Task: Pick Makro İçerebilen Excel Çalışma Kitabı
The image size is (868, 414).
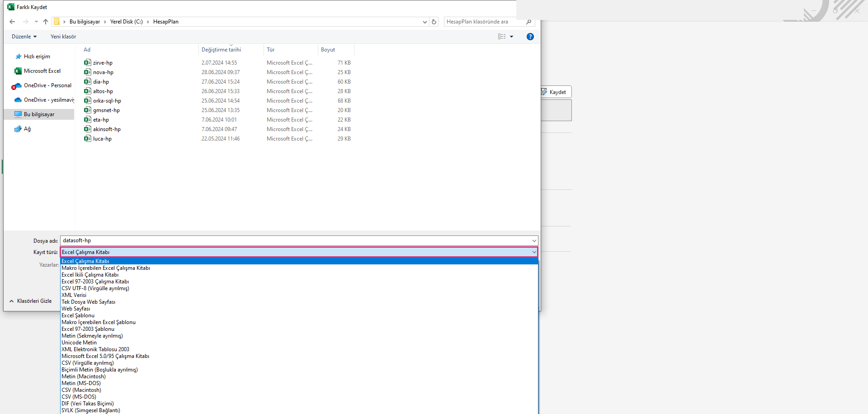Action: (106, 268)
